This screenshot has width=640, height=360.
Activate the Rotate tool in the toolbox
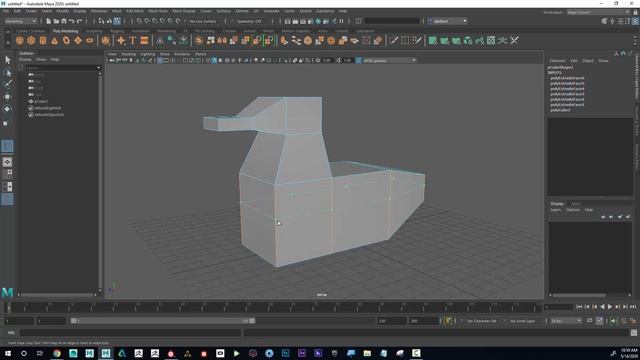click(x=7, y=109)
